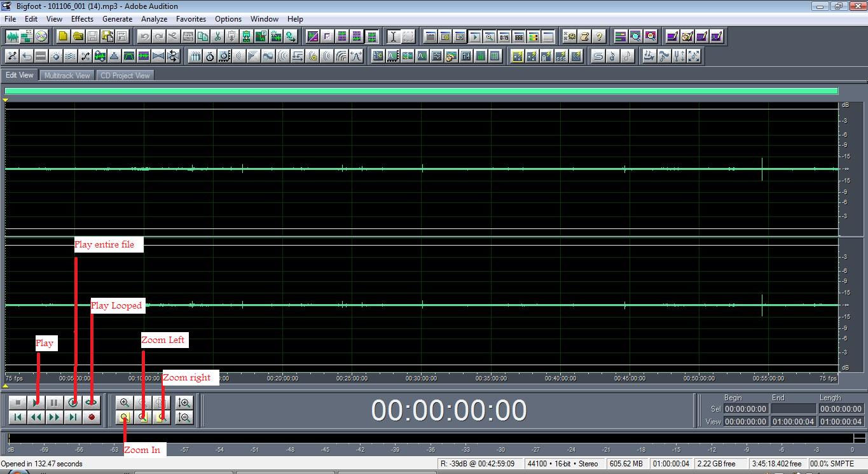Click the Pause transport button

[x=55, y=402]
